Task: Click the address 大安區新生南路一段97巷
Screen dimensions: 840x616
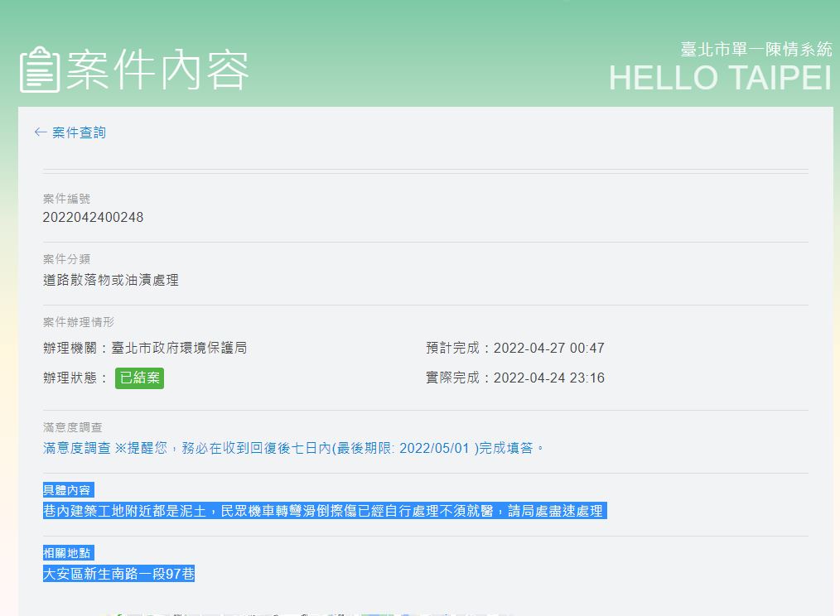Action: (x=119, y=574)
